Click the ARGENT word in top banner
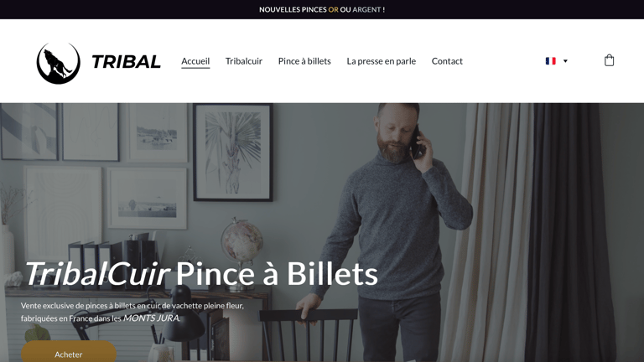The width and height of the screenshot is (644, 362). coord(366,9)
